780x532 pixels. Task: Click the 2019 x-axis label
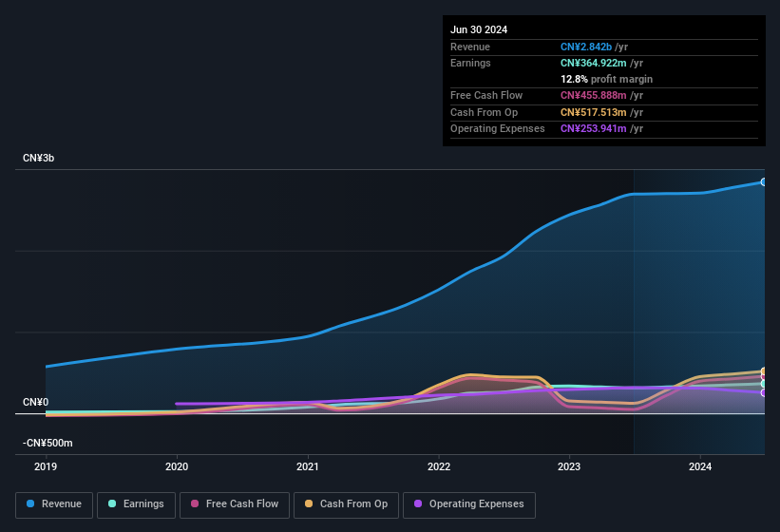click(46, 466)
